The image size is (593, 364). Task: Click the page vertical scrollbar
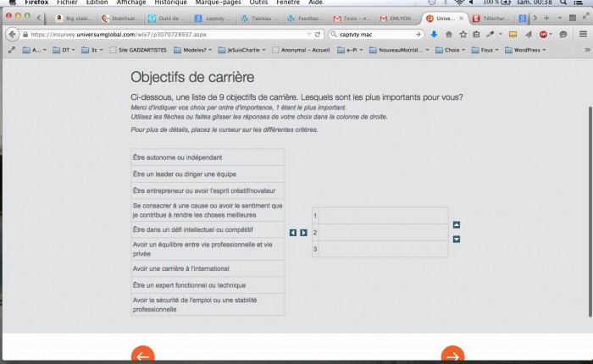coord(590,212)
